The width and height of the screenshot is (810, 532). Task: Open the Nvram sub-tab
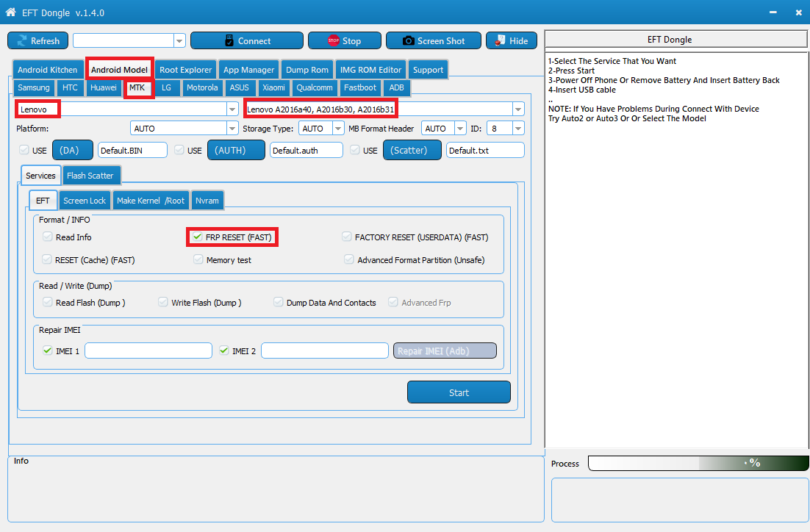point(207,201)
